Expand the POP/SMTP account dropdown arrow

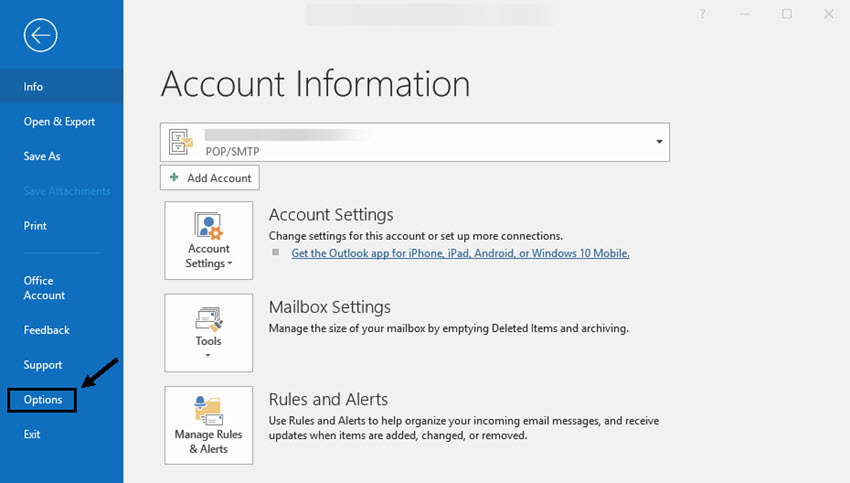[x=659, y=141]
